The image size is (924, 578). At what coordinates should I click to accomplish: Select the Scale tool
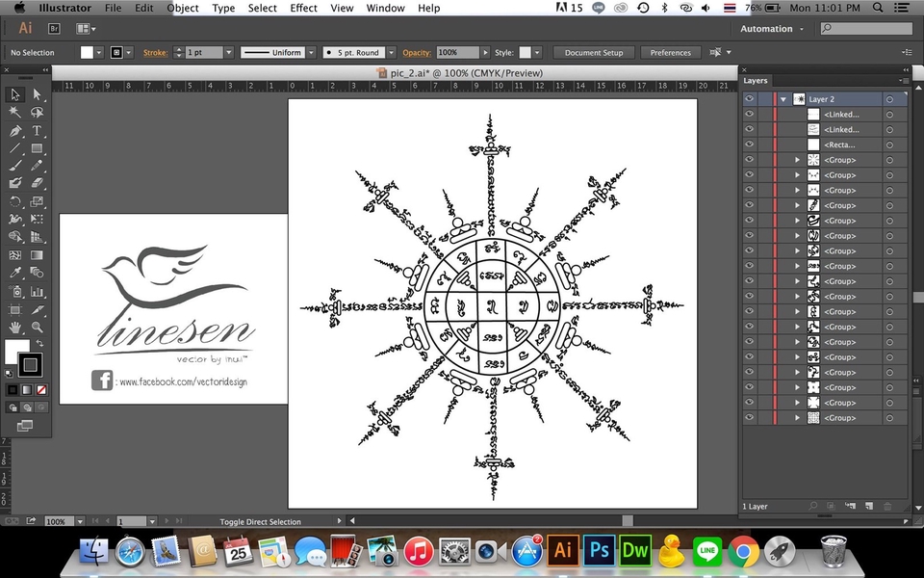(38, 201)
